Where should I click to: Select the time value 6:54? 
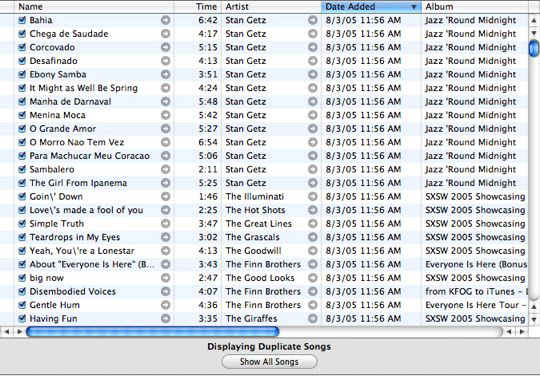click(x=208, y=142)
